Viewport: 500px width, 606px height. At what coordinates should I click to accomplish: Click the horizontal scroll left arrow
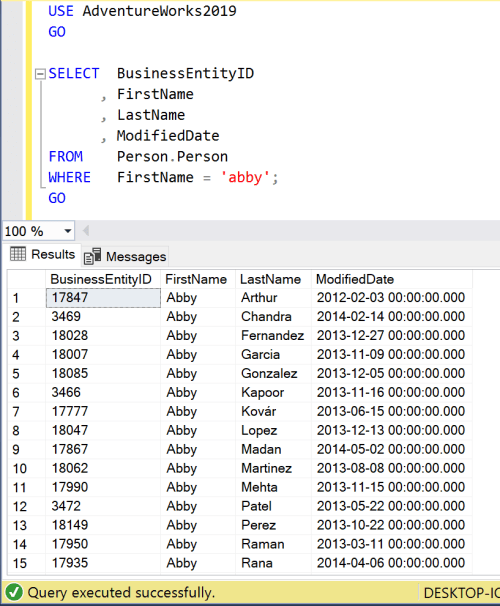click(x=86, y=231)
